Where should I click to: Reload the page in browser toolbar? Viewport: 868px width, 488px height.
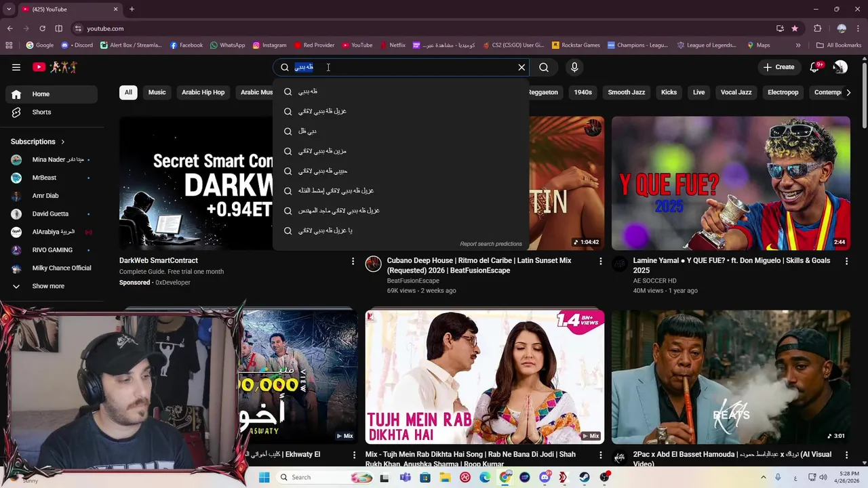[x=42, y=28]
